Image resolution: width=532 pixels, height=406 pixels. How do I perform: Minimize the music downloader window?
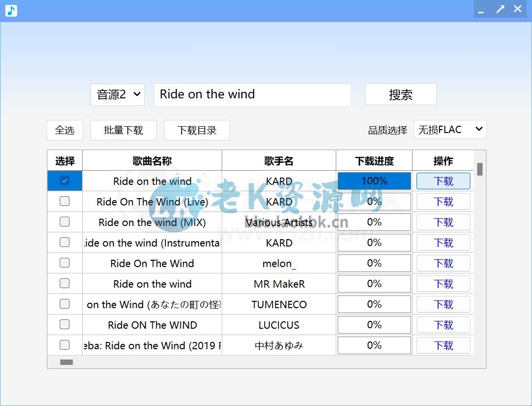pyautogui.click(x=481, y=9)
